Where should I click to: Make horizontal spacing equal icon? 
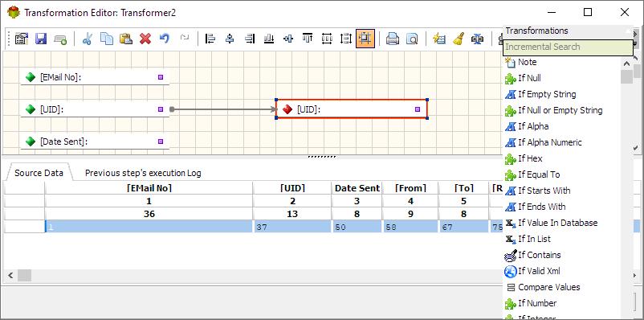(327, 39)
